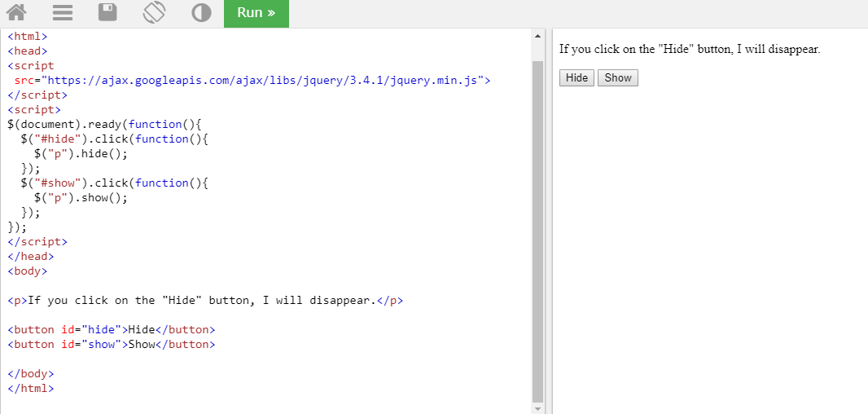This screenshot has width=868, height=414.
Task: Run the code with the green Run button
Action: tap(256, 13)
